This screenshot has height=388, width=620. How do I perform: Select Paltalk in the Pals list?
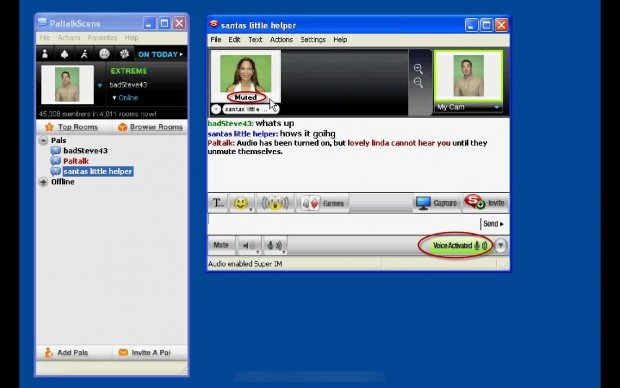click(x=76, y=161)
